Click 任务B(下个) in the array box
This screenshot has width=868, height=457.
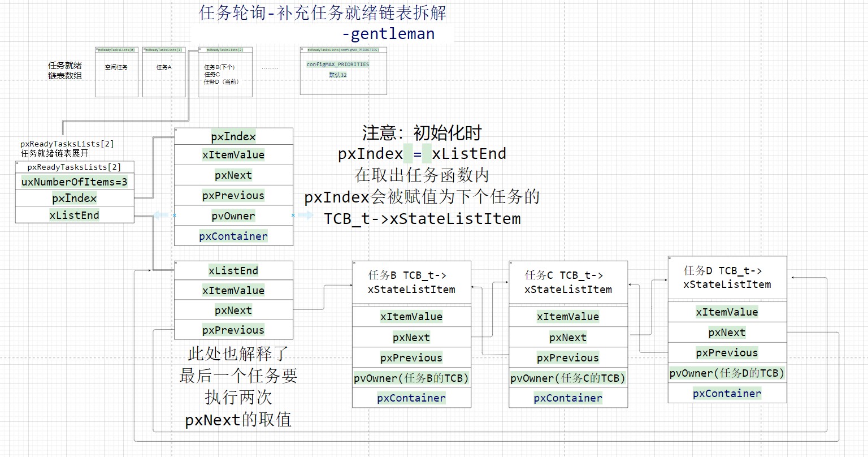(x=219, y=67)
